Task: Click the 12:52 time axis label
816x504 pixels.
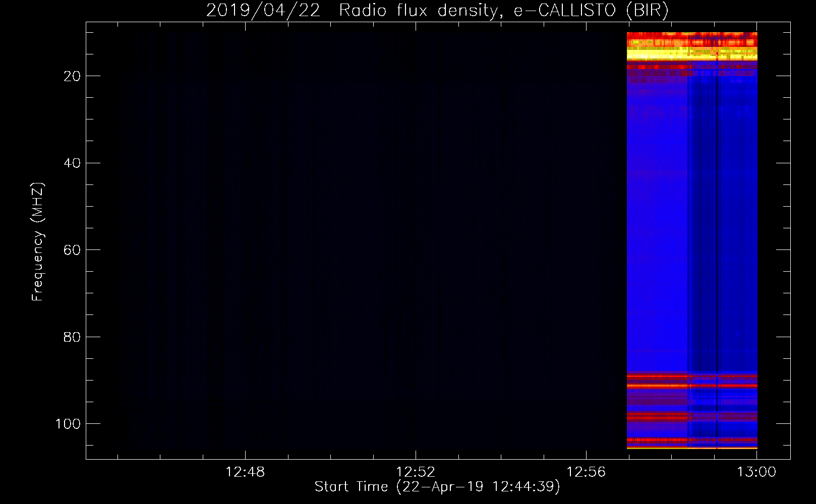Action: (x=416, y=472)
